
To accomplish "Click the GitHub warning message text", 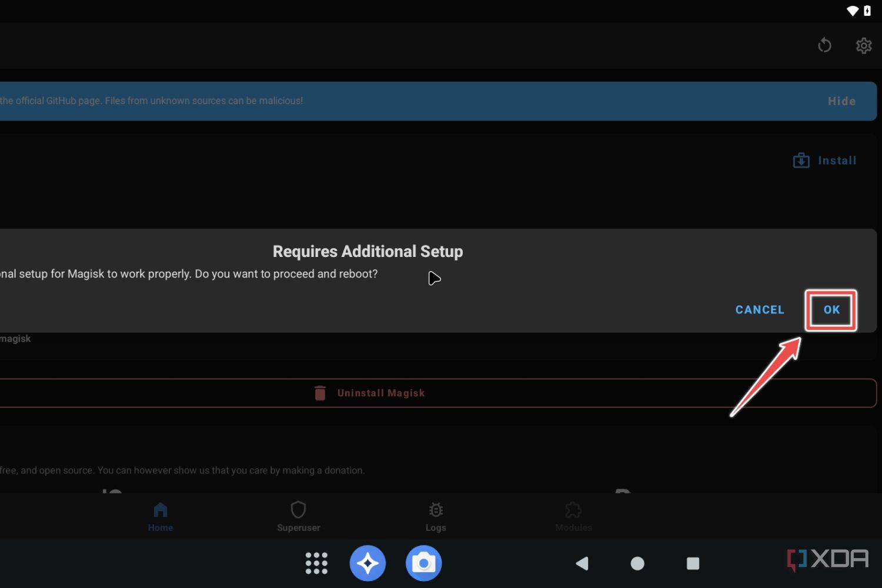I will tap(152, 101).
